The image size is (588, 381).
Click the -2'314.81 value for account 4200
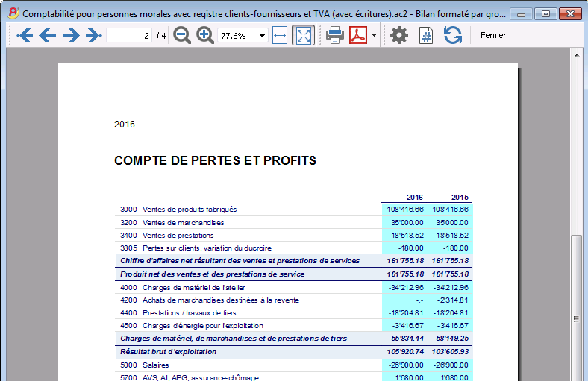click(452, 300)
